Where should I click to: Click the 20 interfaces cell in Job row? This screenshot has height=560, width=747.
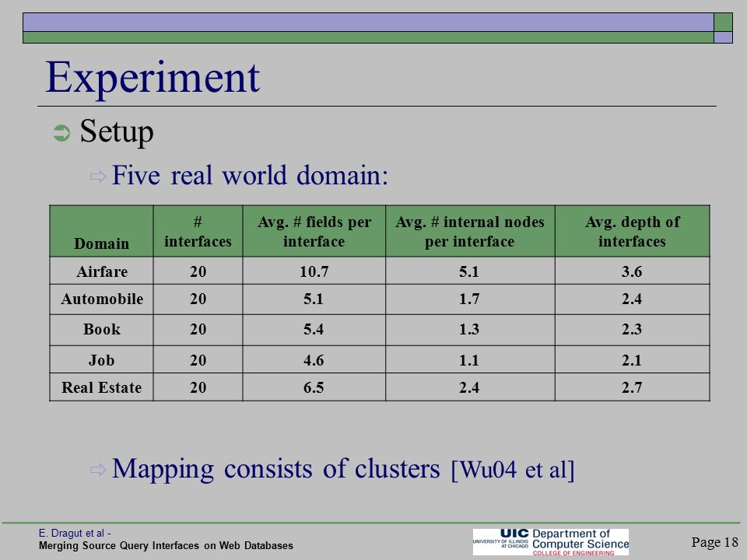click(x=198, y=360)
